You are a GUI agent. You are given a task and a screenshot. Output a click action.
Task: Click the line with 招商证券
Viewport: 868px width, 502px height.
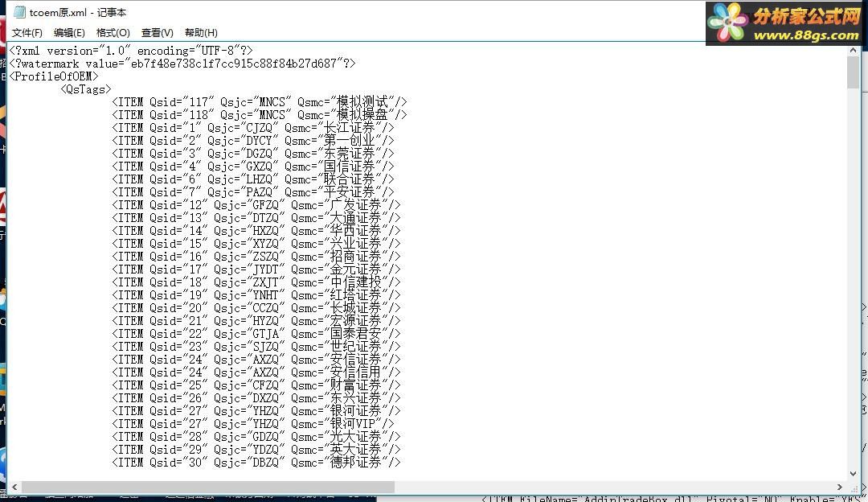click(x=256, y=257)
